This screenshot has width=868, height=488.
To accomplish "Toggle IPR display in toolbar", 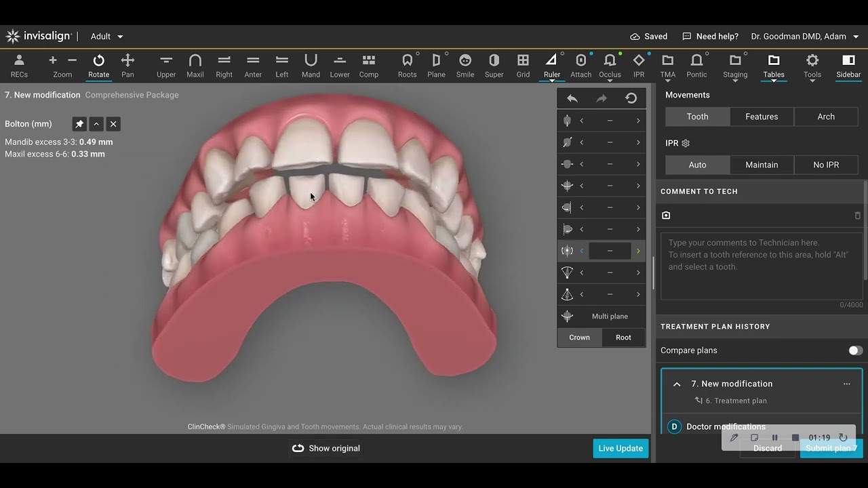I will 639,66.
